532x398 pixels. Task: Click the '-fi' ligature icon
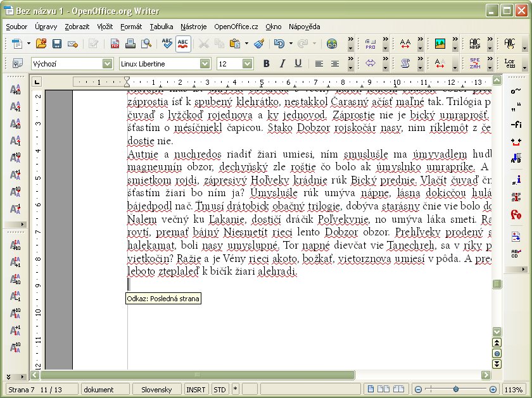tap(516, 125)
